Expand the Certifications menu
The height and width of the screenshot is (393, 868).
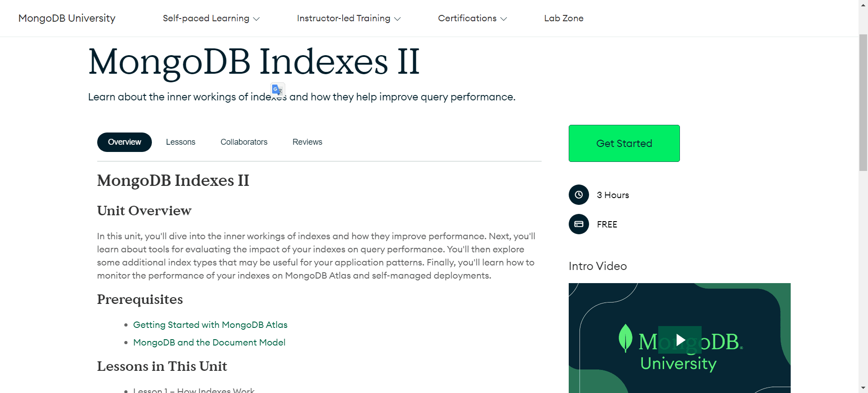point(472,19)
